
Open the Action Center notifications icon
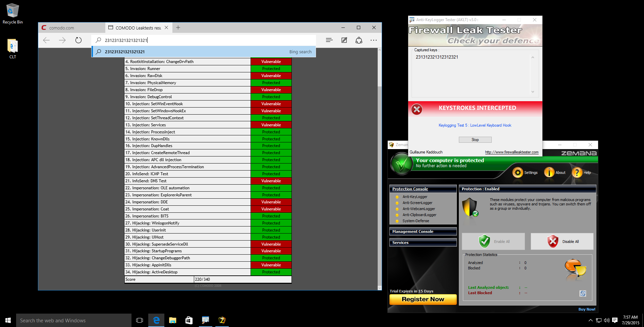coord(615,320)
